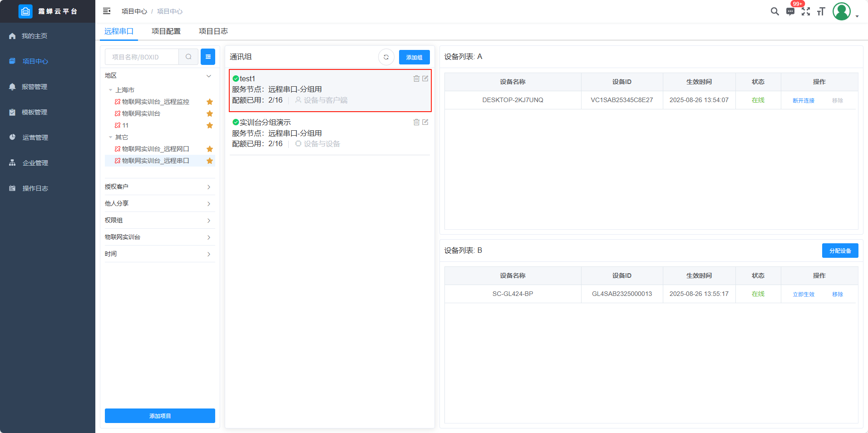Click the 添加组 button

click(414, 57)
